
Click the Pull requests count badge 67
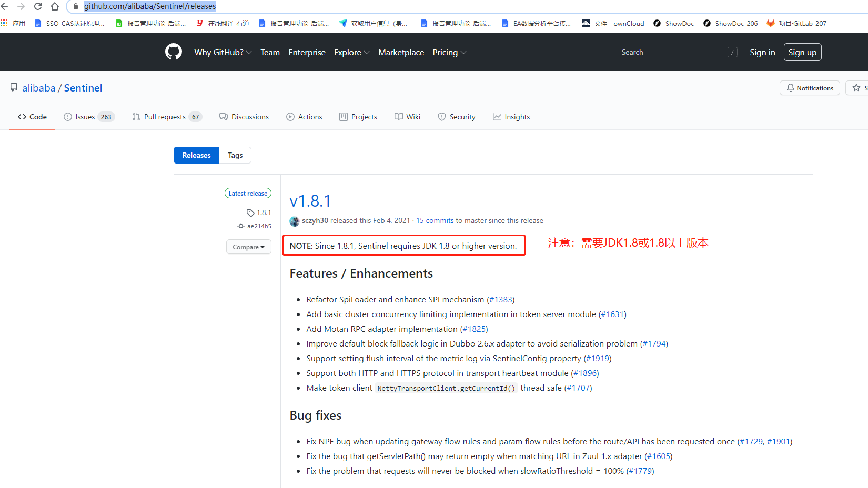click(x=196, y=117)
